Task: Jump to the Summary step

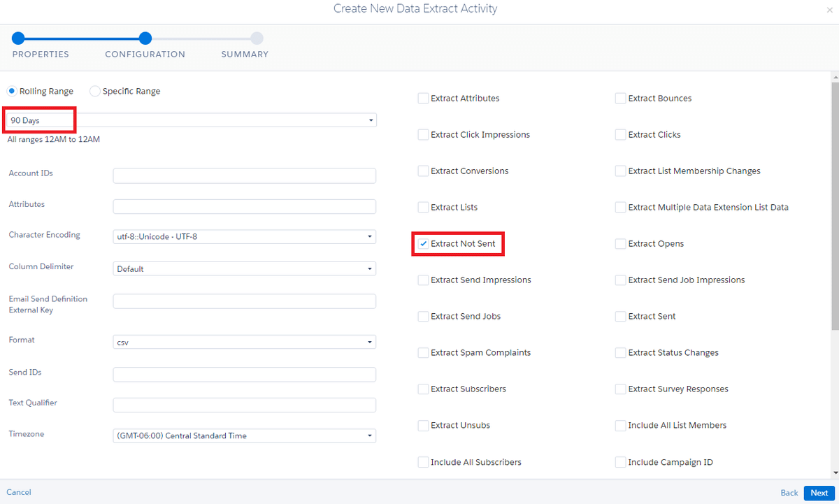Action: pyautogui.click(x=257, y=38)
